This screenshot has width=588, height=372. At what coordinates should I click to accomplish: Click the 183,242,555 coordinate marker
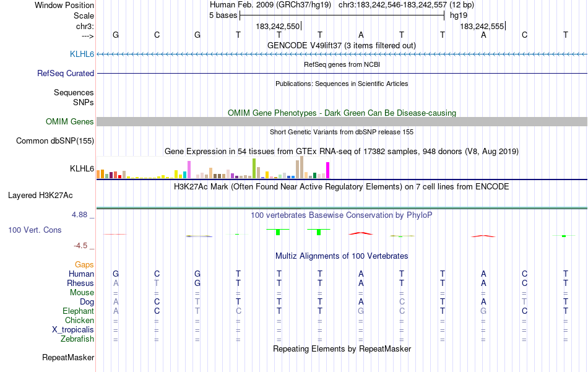coord(482,26)
